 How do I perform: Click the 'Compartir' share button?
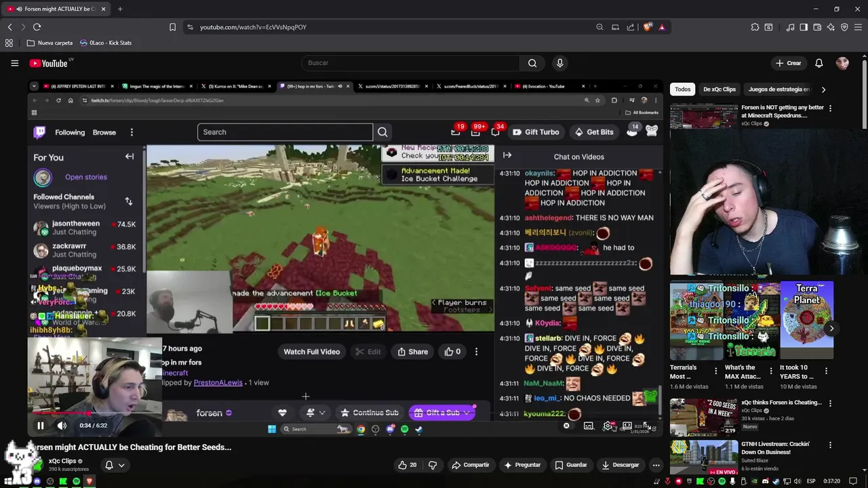(x=470, y=465)
